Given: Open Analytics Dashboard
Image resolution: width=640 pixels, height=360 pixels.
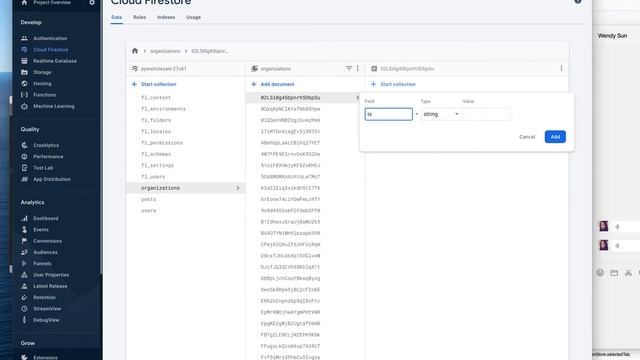Looking at the screenshot, I should pyautogui.click(x=45, y=218).
